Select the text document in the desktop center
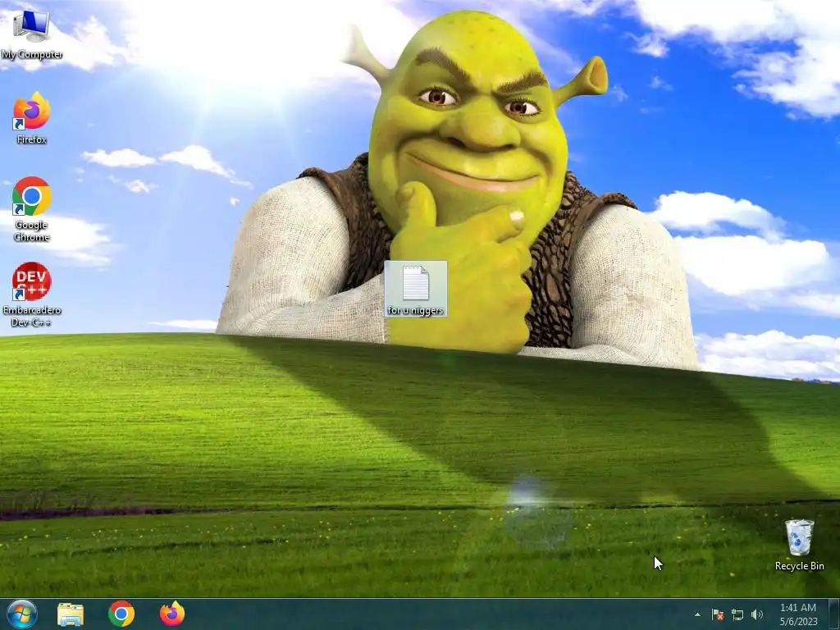Screen dimensions: 840x630 click(416, 289)
